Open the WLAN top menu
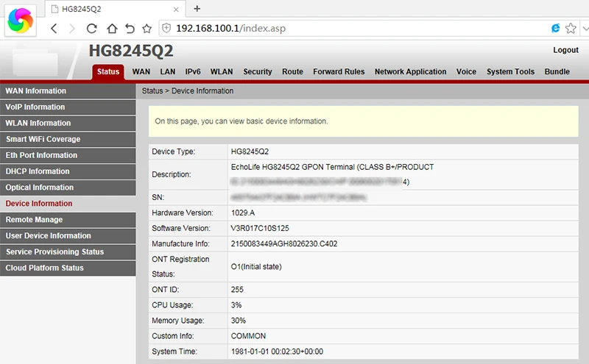Screen dimensions: 589x364 coord(222,71)
